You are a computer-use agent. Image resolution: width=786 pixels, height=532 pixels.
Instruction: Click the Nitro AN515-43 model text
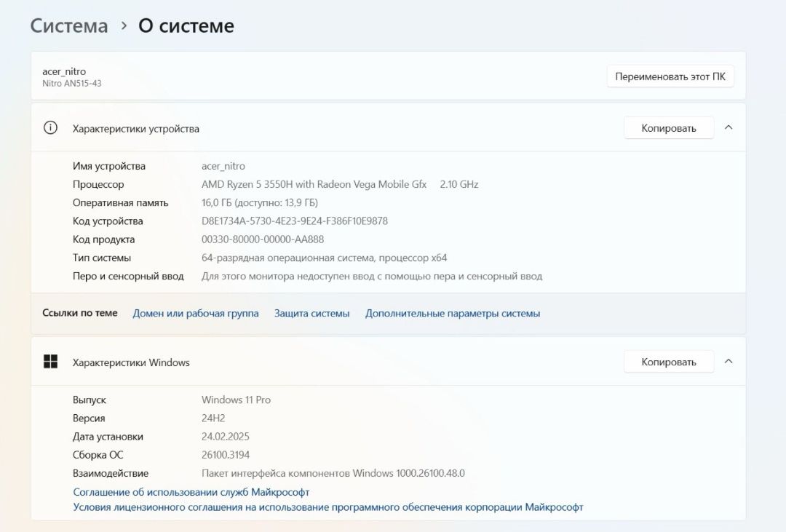click(x=71, y=83)
